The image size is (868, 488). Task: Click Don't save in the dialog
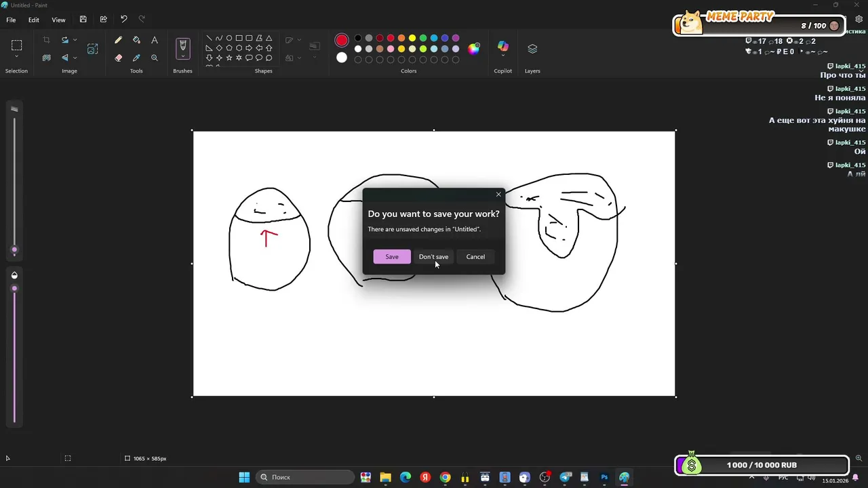(433, 257)
